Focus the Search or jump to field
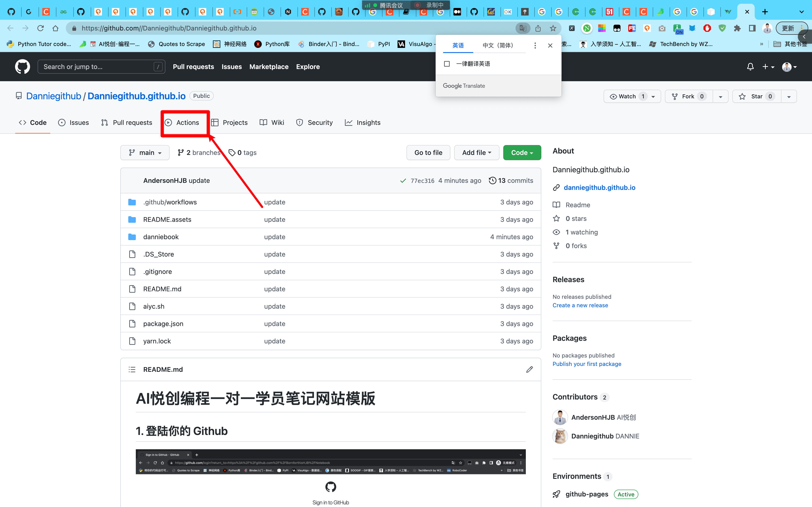Image resolution: width=812 pixels, height=507 pixels. (101, 66)
